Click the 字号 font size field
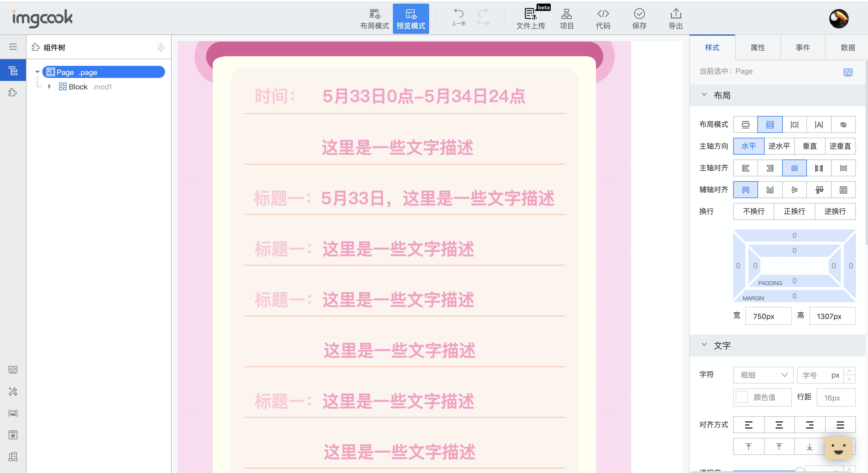This screenshot has height=473, width=868. tap(820, 375)
